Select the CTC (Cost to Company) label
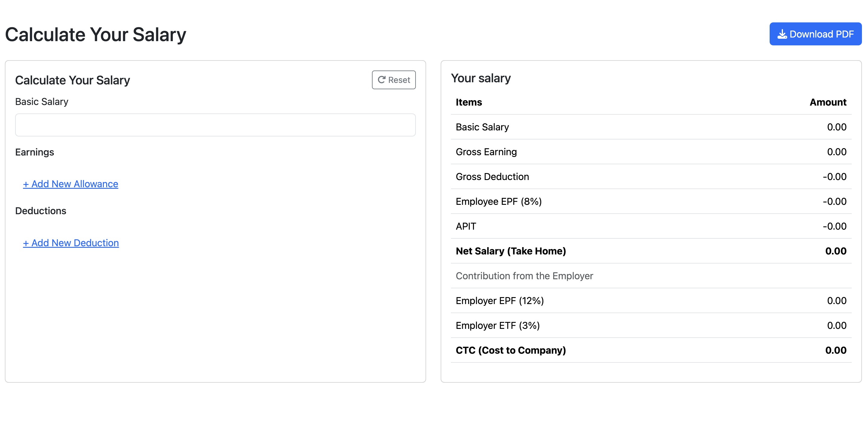 click(511, 350)
